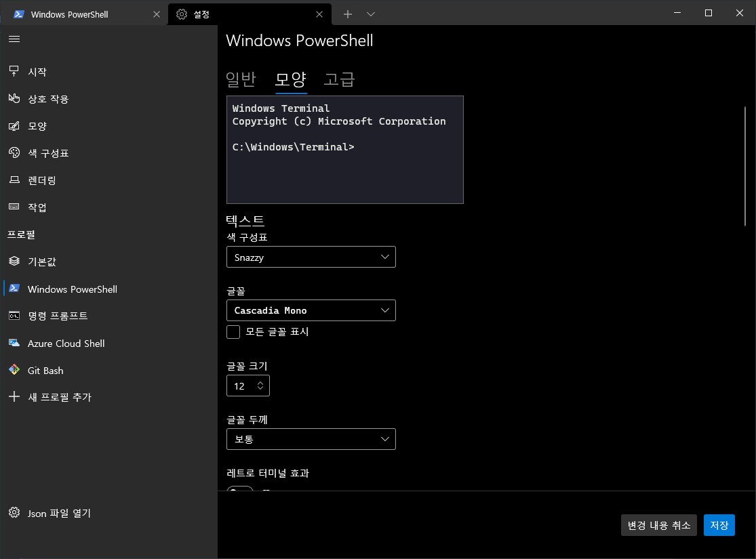The image size is (756, 559).
Task: Open 색 구성표 settings page
Action: click(x=108, y=152)
